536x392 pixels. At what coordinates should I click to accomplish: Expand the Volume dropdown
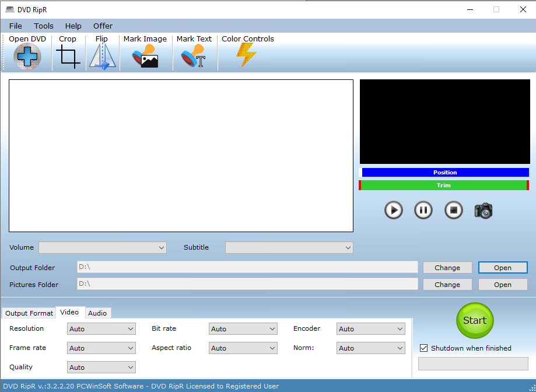pyautogui.click(x=103, y=248)
